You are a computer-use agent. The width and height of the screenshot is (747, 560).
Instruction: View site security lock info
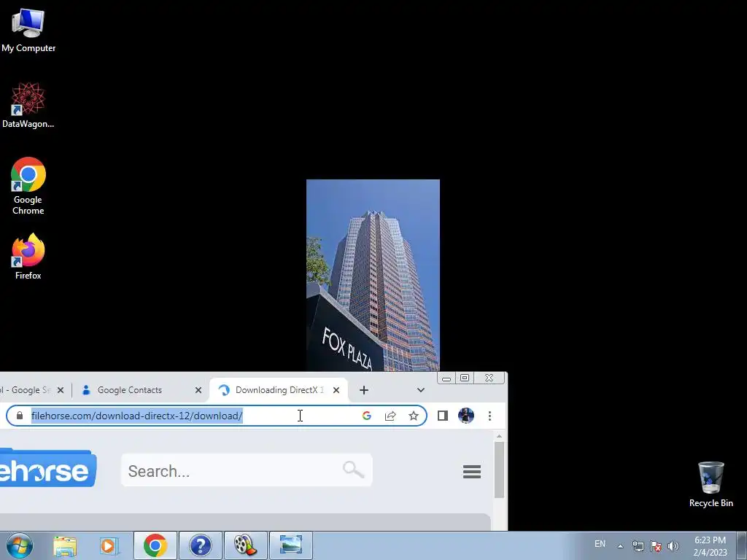(20, 416)
